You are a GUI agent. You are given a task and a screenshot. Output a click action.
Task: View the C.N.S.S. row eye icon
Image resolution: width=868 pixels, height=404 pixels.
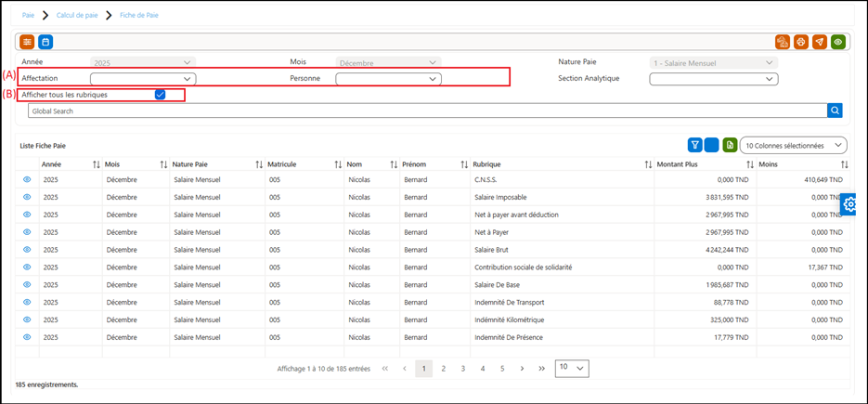(27, 179)
